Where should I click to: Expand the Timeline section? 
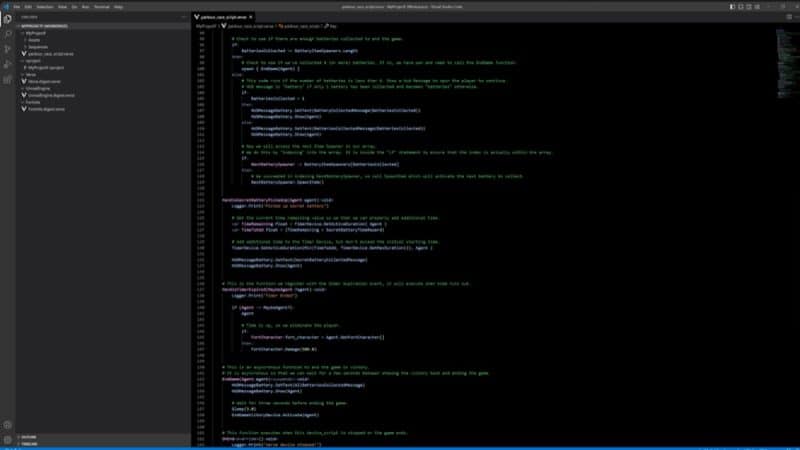pos(103,444)
